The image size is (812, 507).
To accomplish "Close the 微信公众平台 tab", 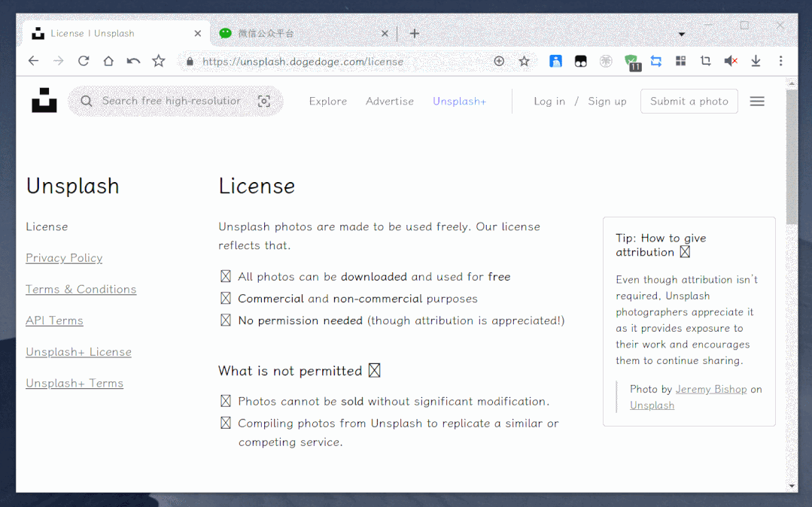I will click(385, 34).
